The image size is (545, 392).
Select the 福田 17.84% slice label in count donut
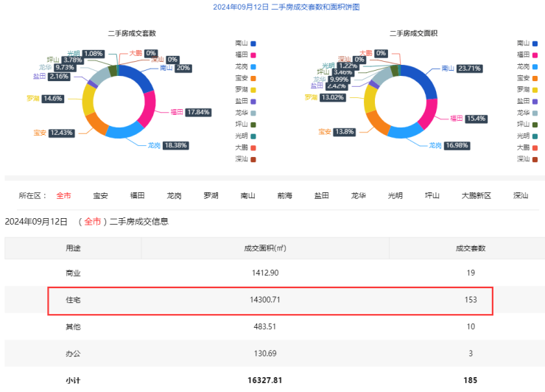[197, 112]
